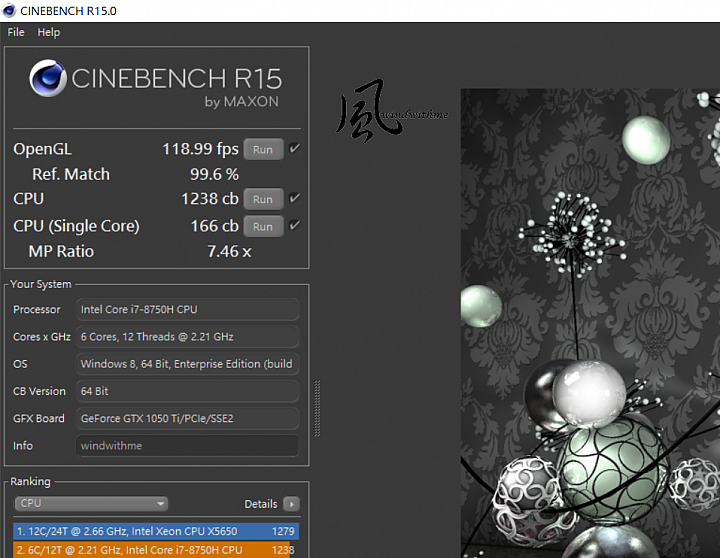The height and width of the screenshot is (558, 720).
Task: Click the Ref. Match value 99.6 %
Action: point(214,174)
